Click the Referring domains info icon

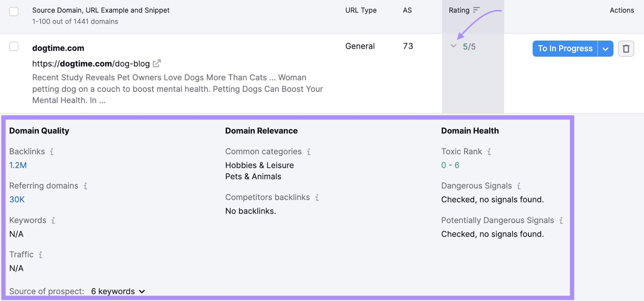click(x=85, y=186)
